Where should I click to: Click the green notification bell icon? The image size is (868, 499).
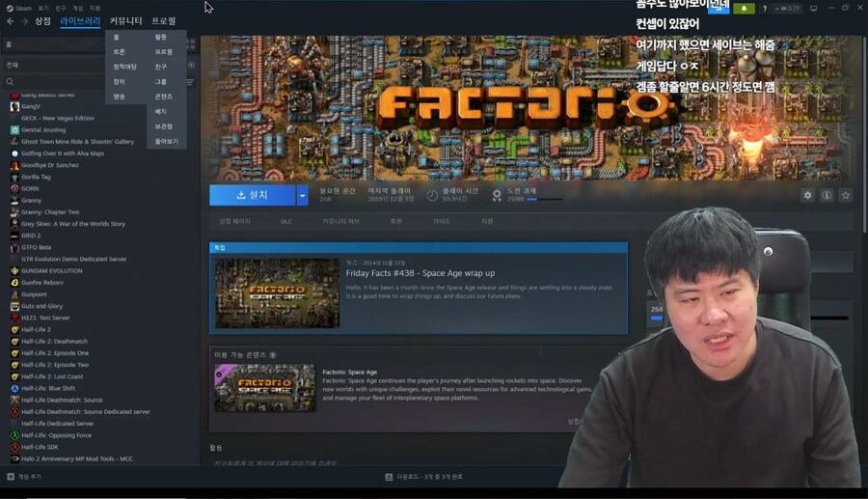click(744, 9)
